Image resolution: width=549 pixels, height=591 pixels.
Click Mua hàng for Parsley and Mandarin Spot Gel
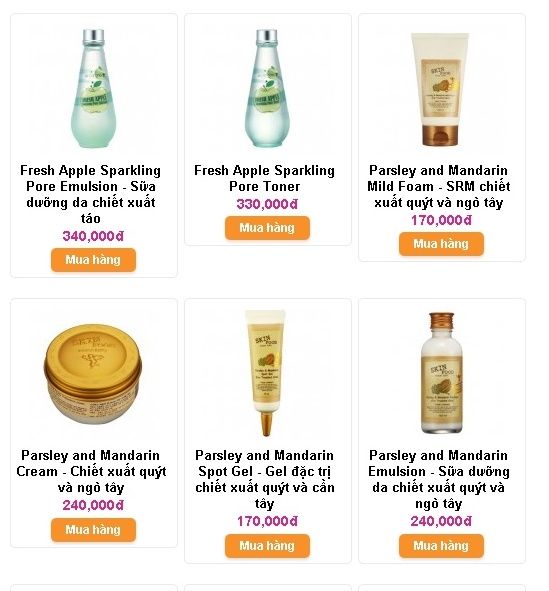267,546
